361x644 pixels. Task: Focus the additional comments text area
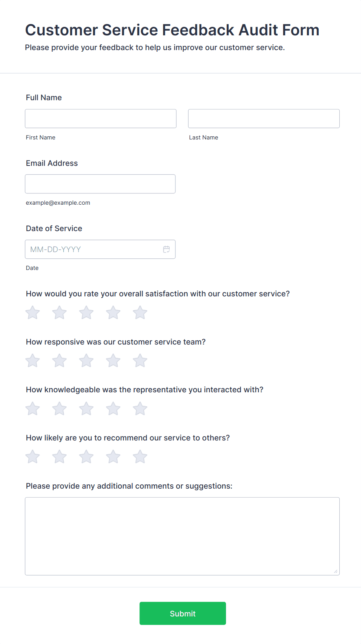click(x=182, y=536)
